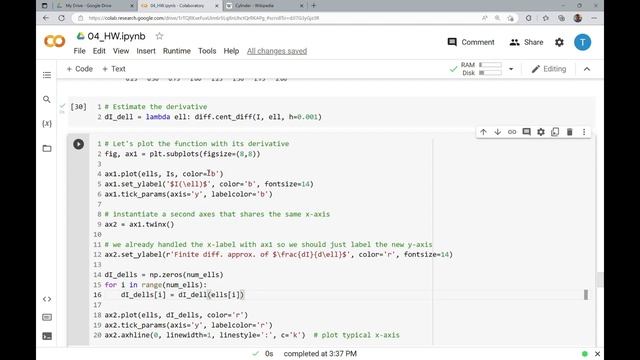Copy link to cell
640x360 pixels.
pos(512,132)
